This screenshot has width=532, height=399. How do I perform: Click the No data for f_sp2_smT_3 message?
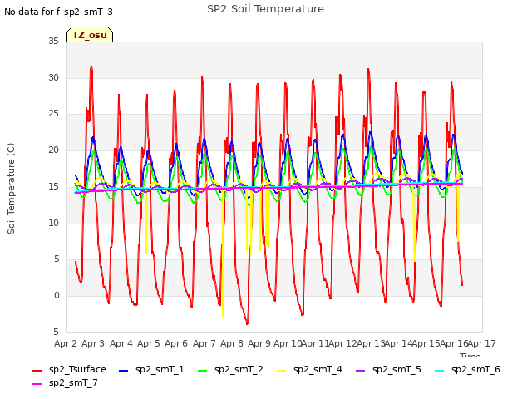(x=58, y=12)
